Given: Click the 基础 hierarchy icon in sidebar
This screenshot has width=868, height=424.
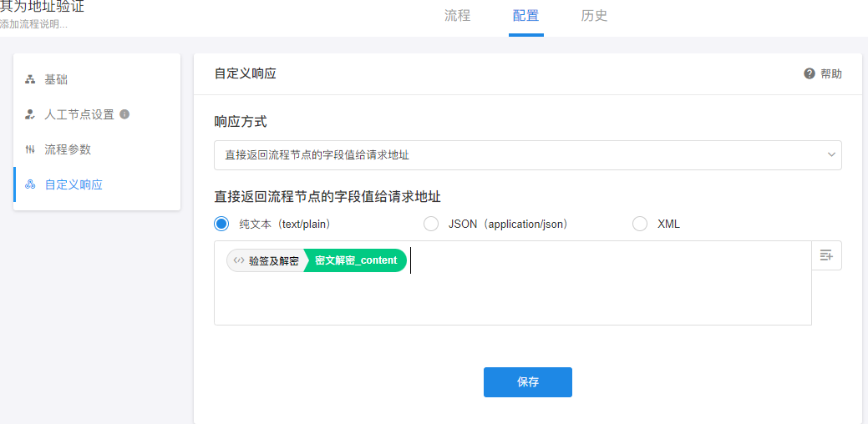Looking at the screenshot, I should tap(30, 79).
